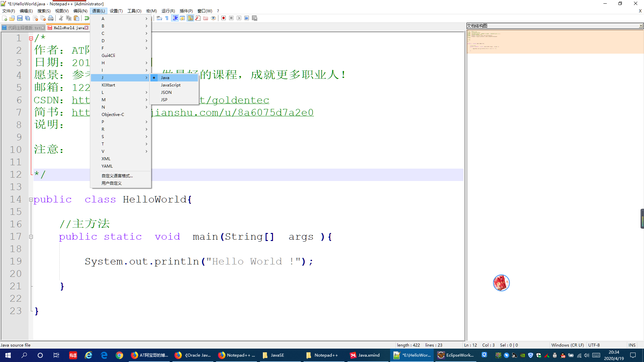This screenshot has width=644, height=362.
Task: Expand the C languages submenu
Action: pyautogui.click(x=120, y=34)
